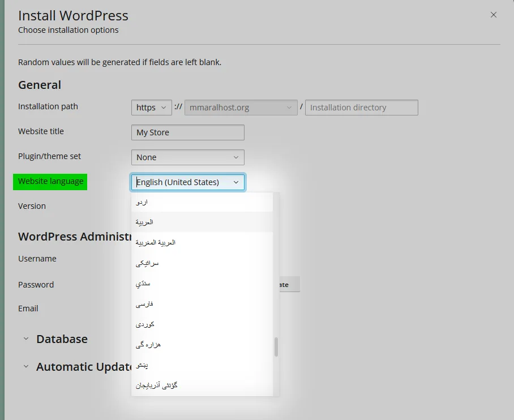Expand the Database section
The width and height of the screenshot is (514, 420).
(55, 339)
